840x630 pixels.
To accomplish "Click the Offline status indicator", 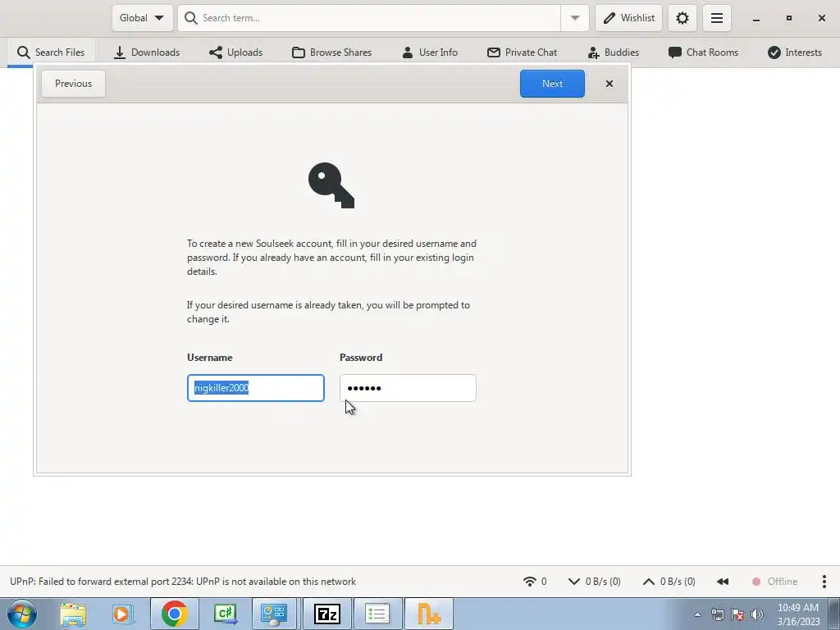I will [774, 582].
